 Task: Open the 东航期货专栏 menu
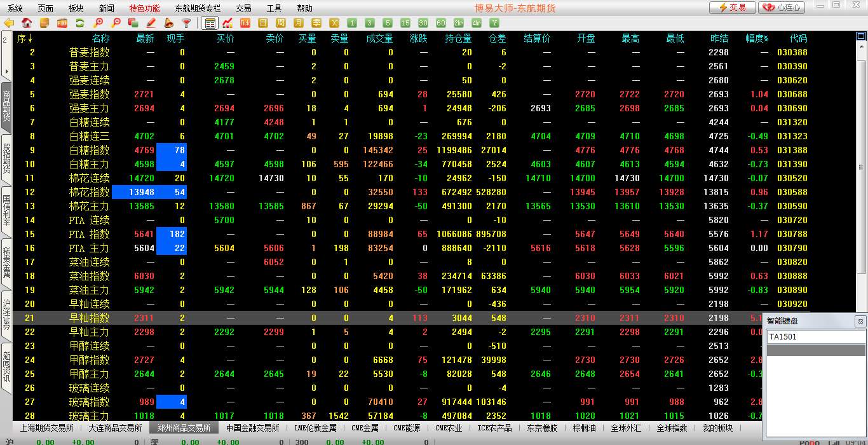click(x=198, y=8)
